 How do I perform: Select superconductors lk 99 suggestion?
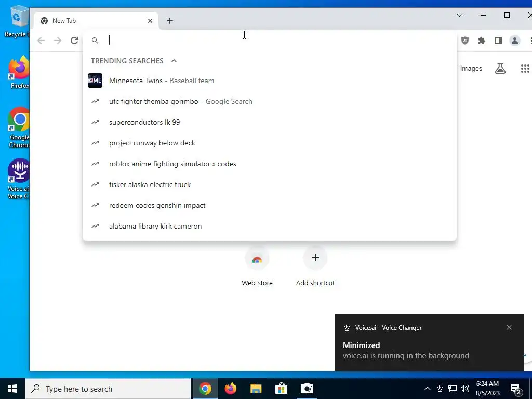[x=270, y=122]
